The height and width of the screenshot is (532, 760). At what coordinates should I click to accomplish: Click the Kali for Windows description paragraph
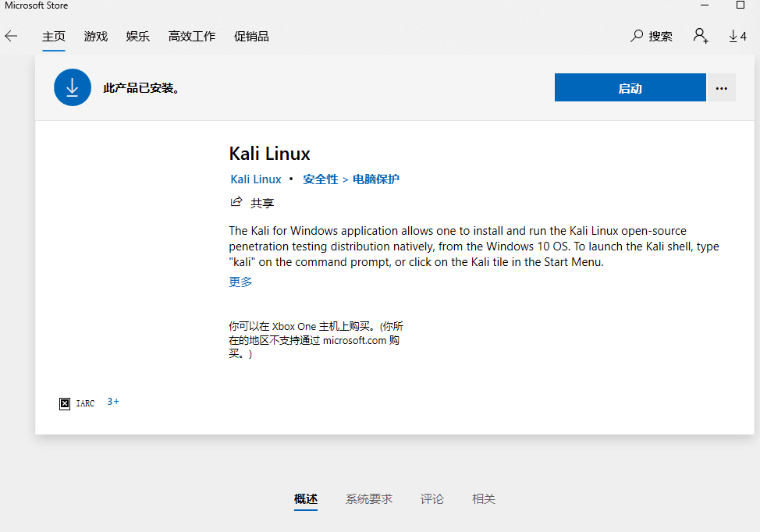(x=474, y=246)
